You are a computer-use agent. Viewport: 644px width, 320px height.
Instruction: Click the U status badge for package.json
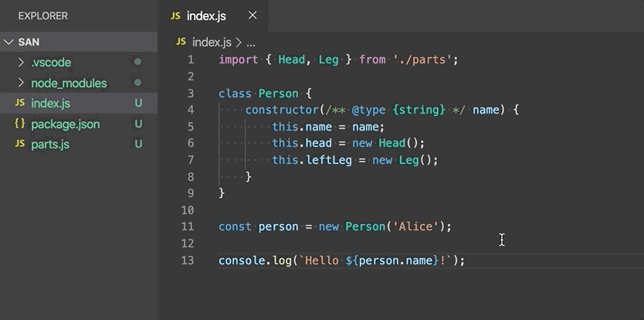(x=138, y=124)
